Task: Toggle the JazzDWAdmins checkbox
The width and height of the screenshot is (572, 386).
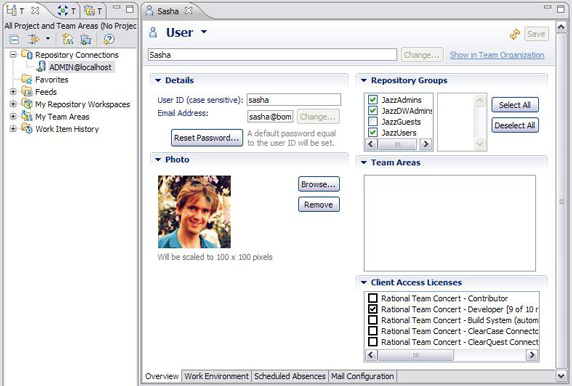Action: [373, 111]
